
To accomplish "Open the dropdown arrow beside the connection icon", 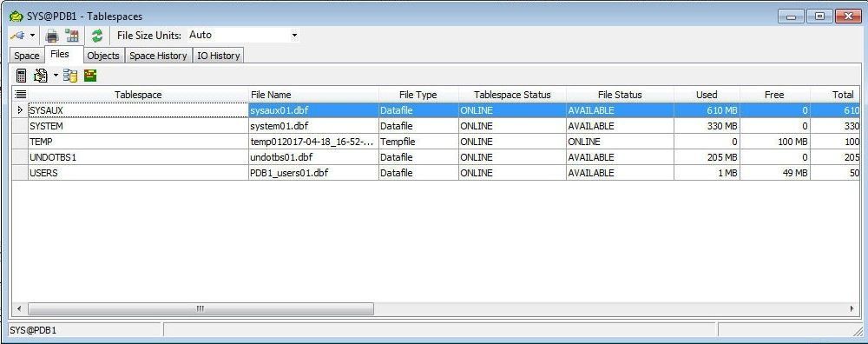I will coord(32,36).
